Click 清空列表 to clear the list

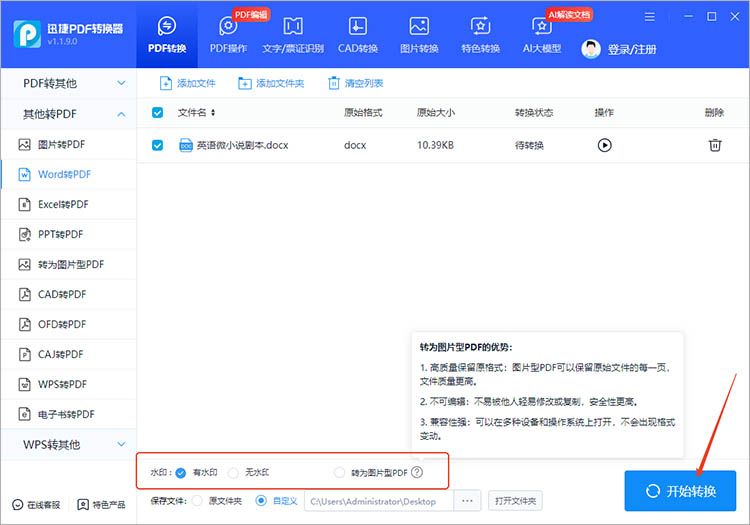pos(355,83)
